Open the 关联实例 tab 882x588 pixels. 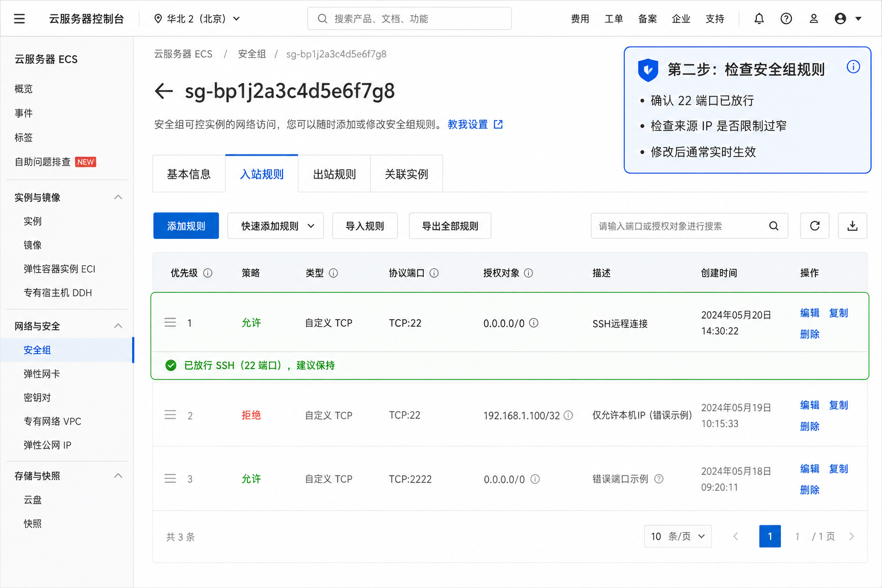(x=407, y=174)
